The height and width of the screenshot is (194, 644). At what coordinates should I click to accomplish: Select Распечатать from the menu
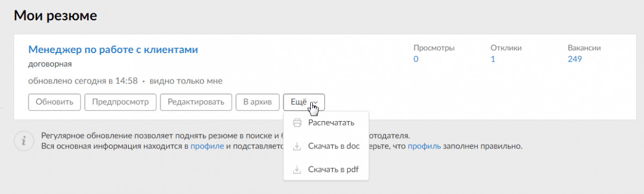pyautogui.click(x=326, y=123)
